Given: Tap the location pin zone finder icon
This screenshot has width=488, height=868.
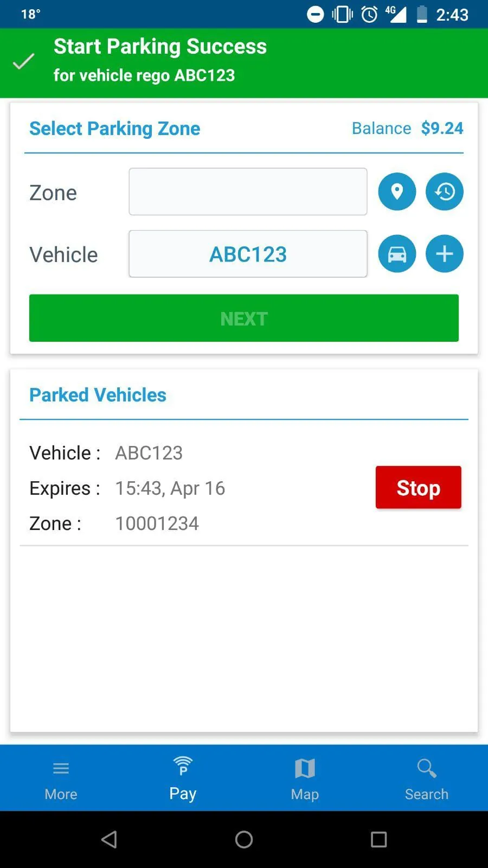Looking at the screenshot, I should point(397,192).
